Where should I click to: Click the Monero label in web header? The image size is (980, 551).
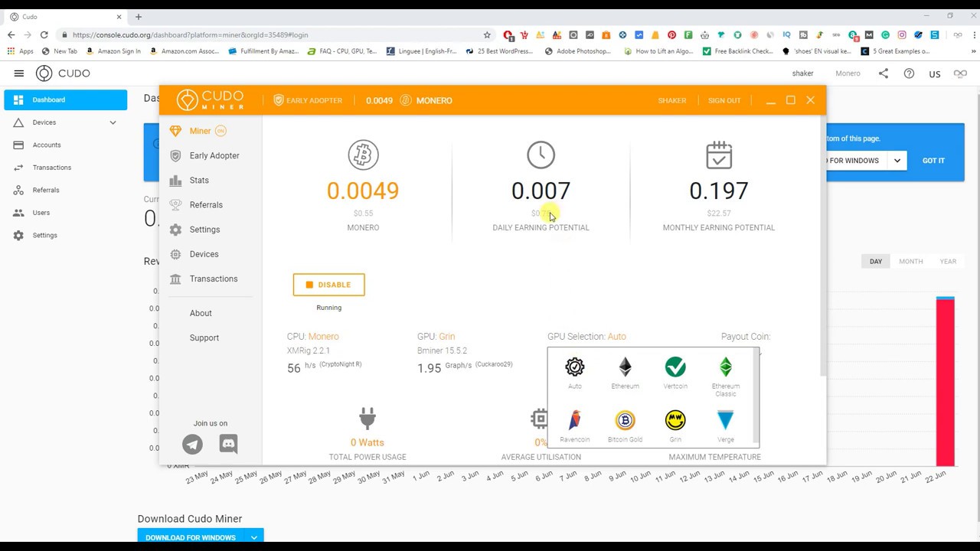[848, 73]
